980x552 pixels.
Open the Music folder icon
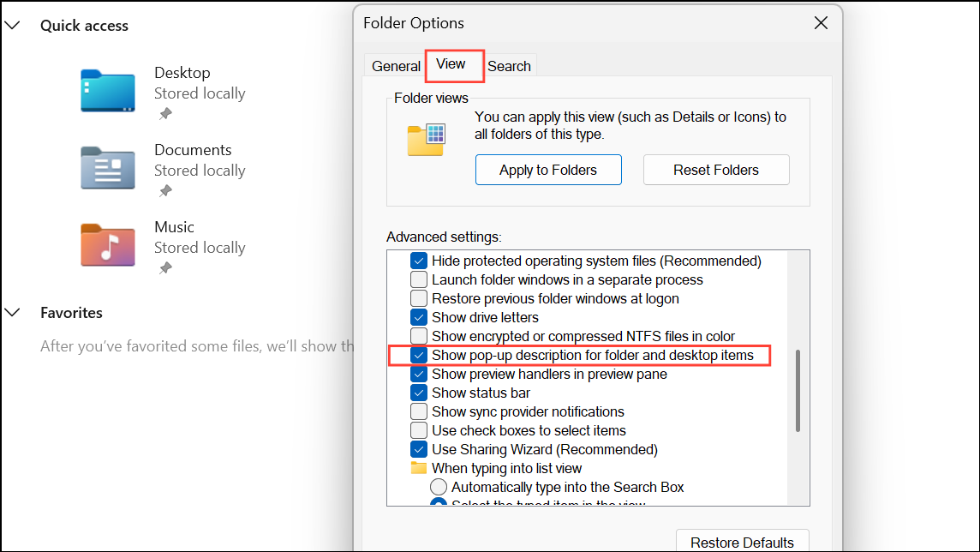(107, 245)
